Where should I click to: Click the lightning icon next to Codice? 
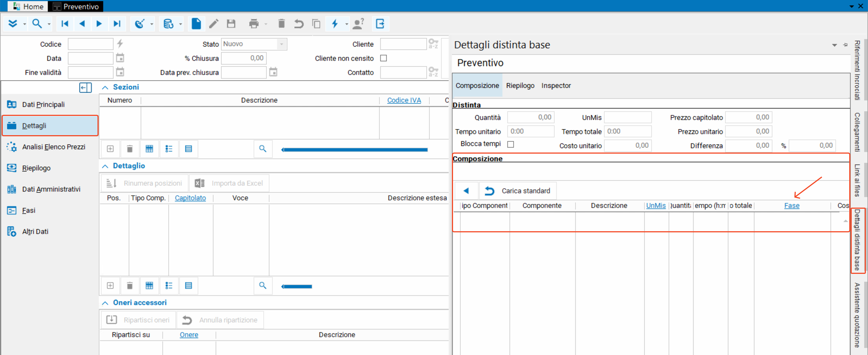tap(120, 43)
